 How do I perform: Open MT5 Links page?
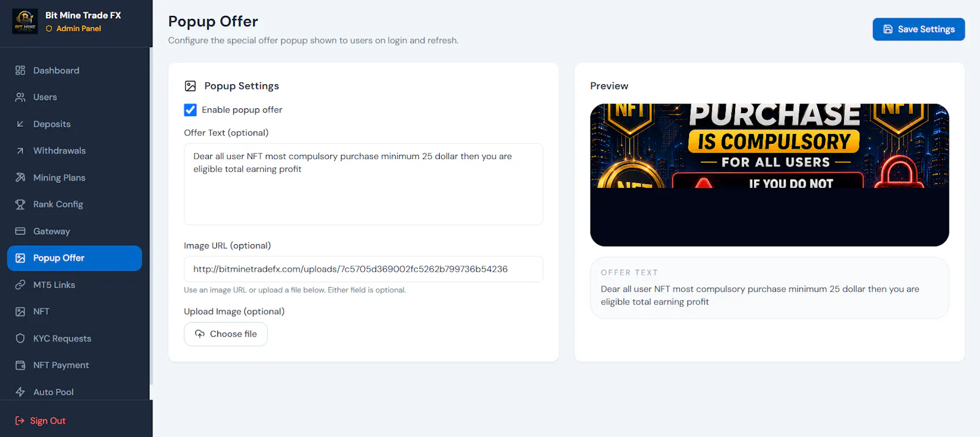tap(75, 285)
